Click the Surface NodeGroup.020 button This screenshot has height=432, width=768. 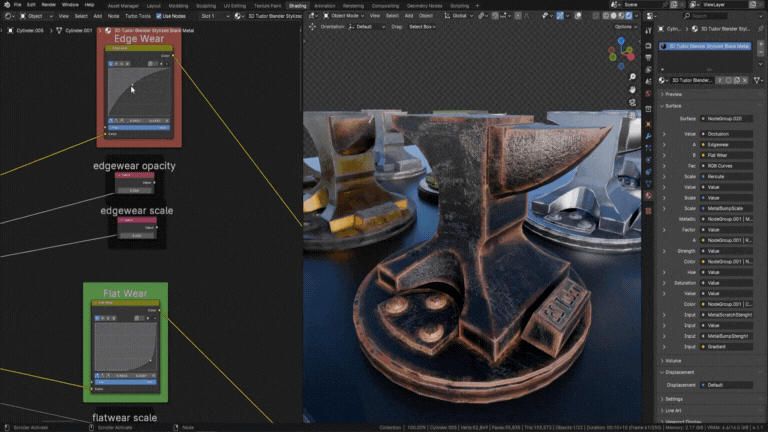click(x=726, y=119)
